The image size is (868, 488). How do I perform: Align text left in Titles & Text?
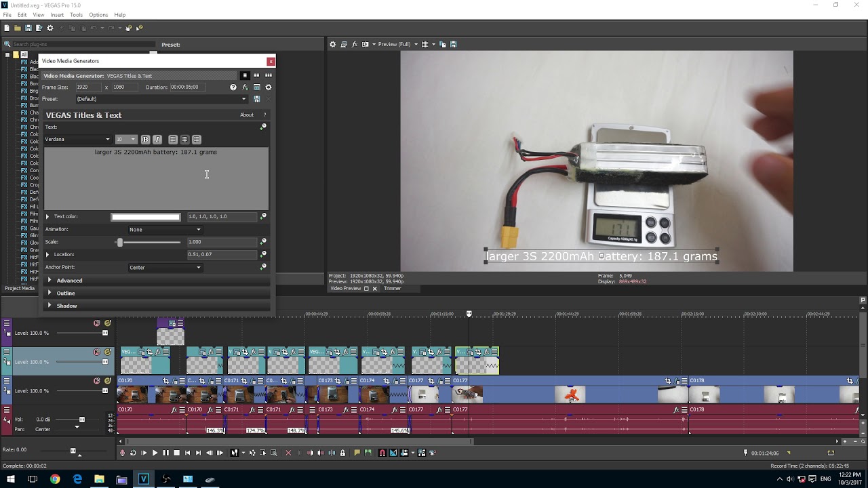pyautogui.click(x=172, y=139)
